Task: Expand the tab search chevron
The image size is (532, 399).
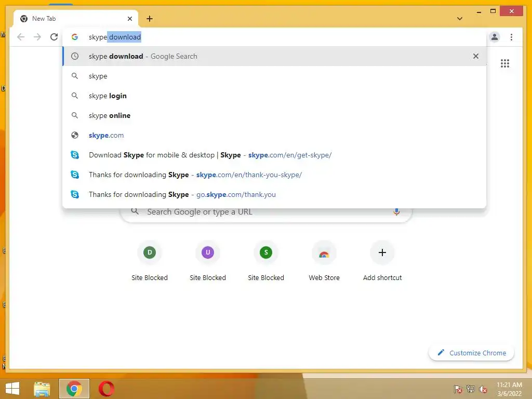Action: (x=460, y=19)
